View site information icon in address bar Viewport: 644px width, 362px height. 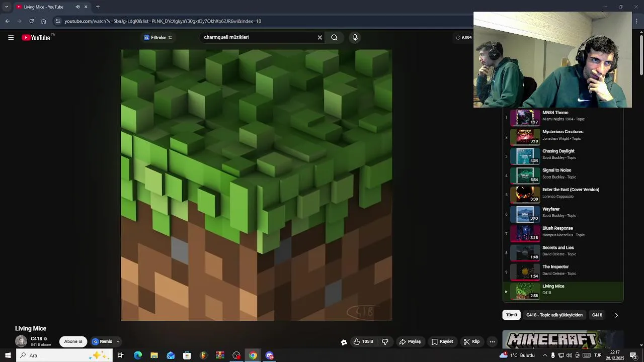(58, 21)
